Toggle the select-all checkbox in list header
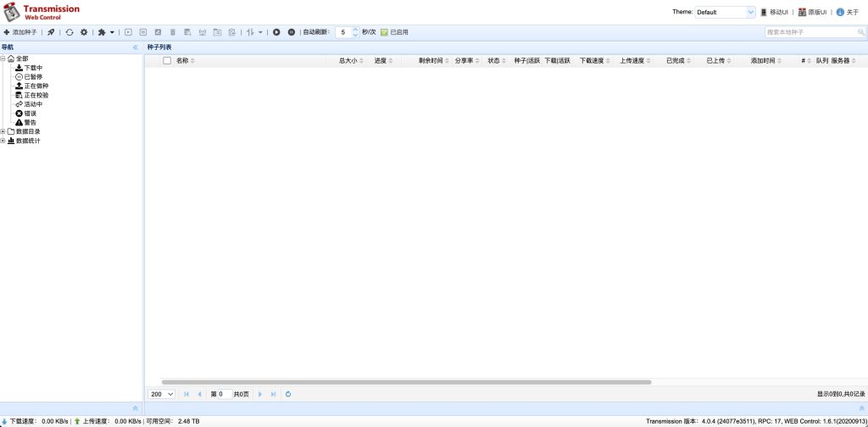Screen dimensions: 868x427 pyautogui.click(x=167, y=61)
